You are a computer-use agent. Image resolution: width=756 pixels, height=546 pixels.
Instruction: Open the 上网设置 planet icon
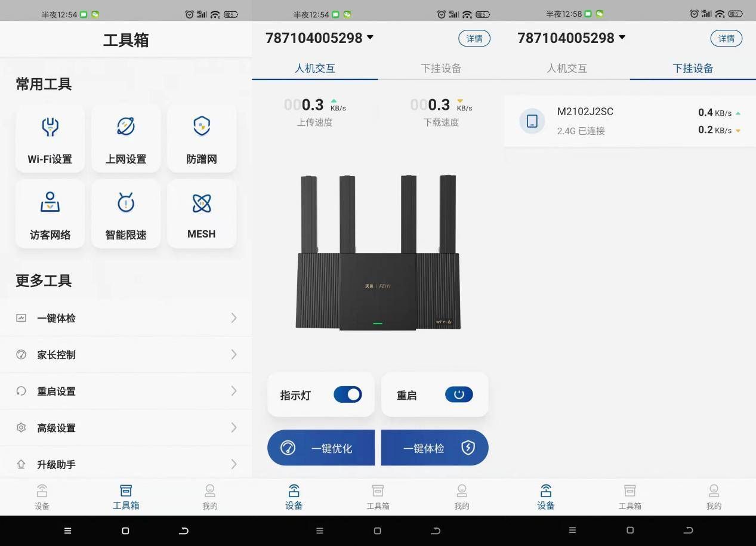[125, 127]
